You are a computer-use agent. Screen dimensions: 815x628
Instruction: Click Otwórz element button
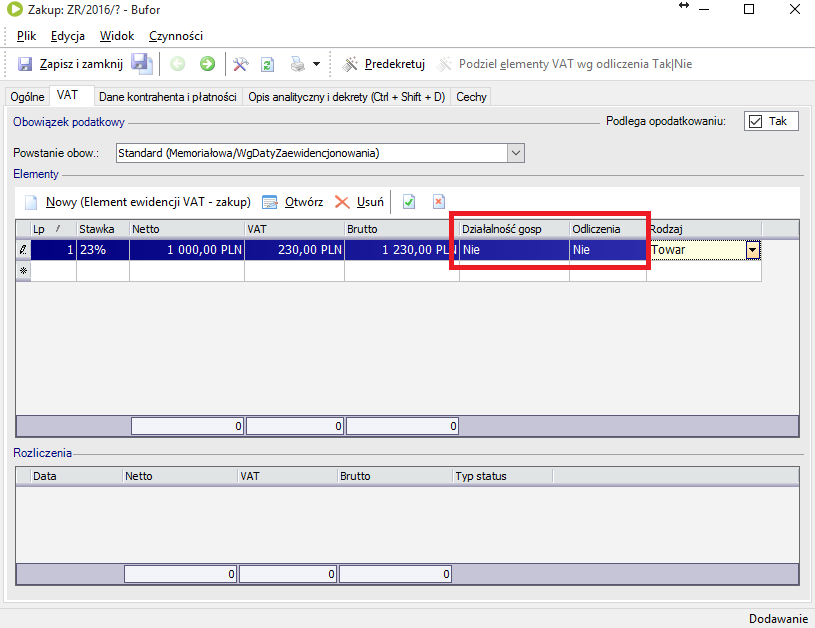tap(292, 202)
